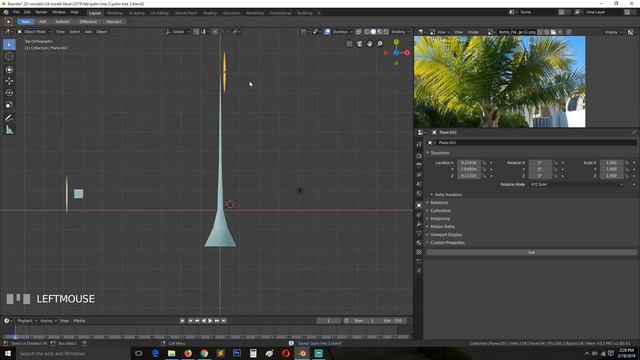Expand the Delta Transform panel
The width and height of the screenshot is (640, 360).
tap(447, 195)
